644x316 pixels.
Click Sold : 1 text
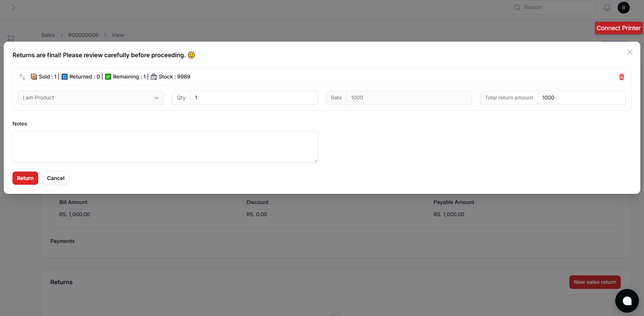point(48,77)
